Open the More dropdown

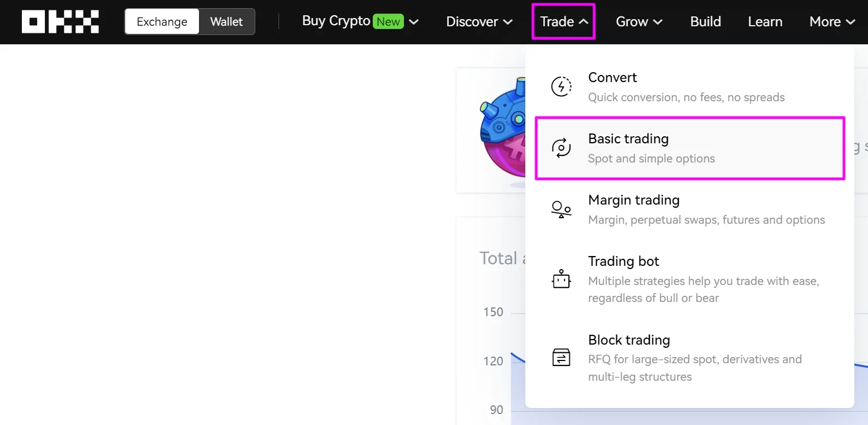click(831, 22)
